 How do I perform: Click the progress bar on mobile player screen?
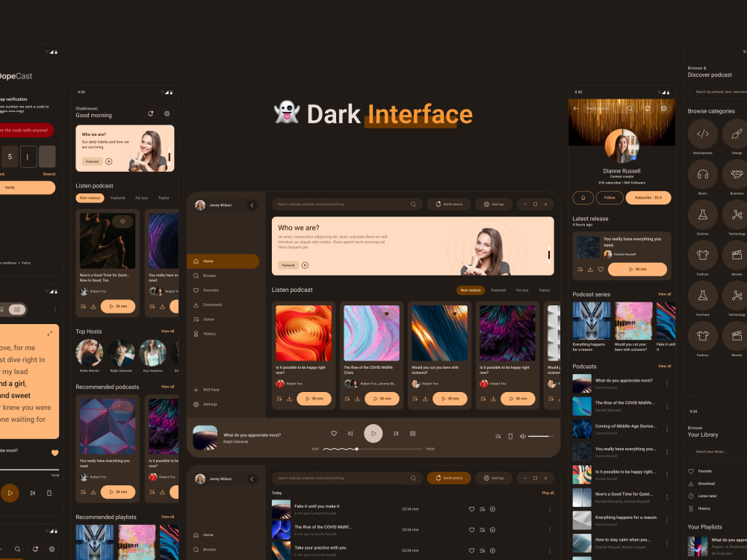tap(30, 470)
